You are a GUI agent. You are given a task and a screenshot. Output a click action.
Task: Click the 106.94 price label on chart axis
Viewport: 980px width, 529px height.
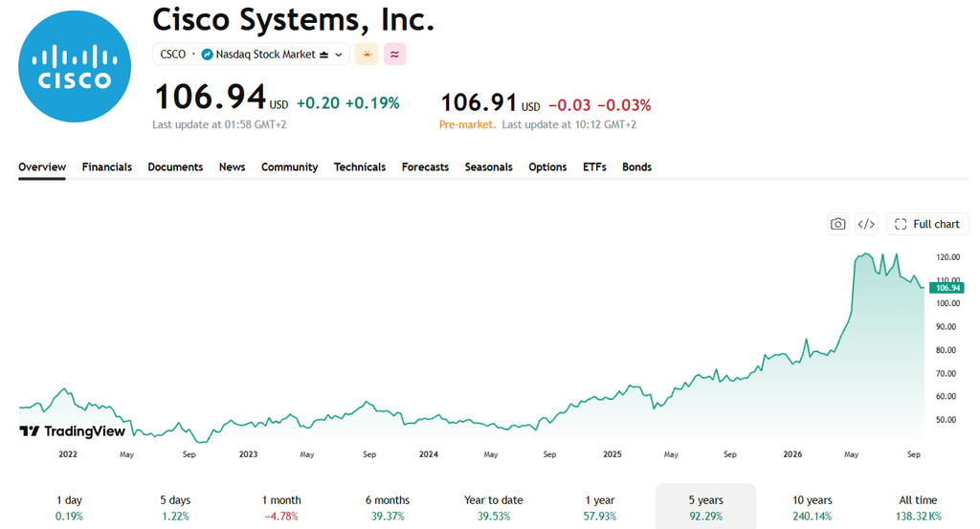(947, 288)
